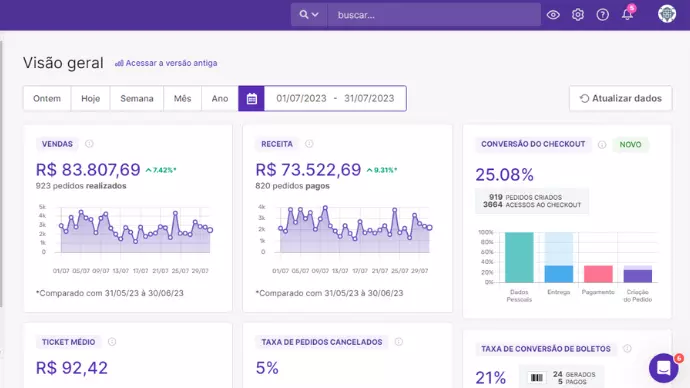The width and height of the screenshot is (690, 388).
Task: Click the Atualizar dados button
Action: (x=620, y=99)
